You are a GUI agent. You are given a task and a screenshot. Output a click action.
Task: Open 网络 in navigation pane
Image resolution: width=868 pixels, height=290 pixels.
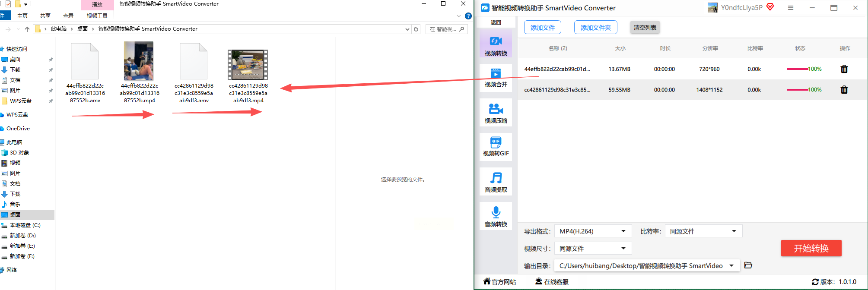[x=12, y=270]
